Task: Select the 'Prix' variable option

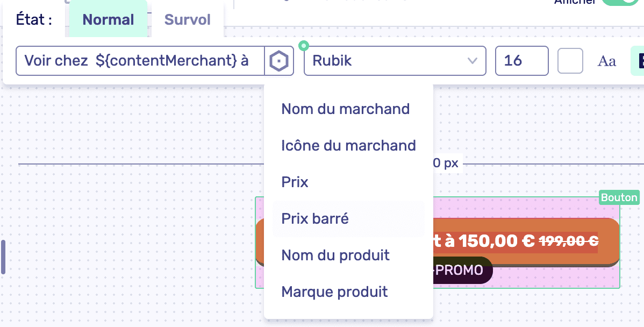Action: pyautogui.click(x=295, y=182)
